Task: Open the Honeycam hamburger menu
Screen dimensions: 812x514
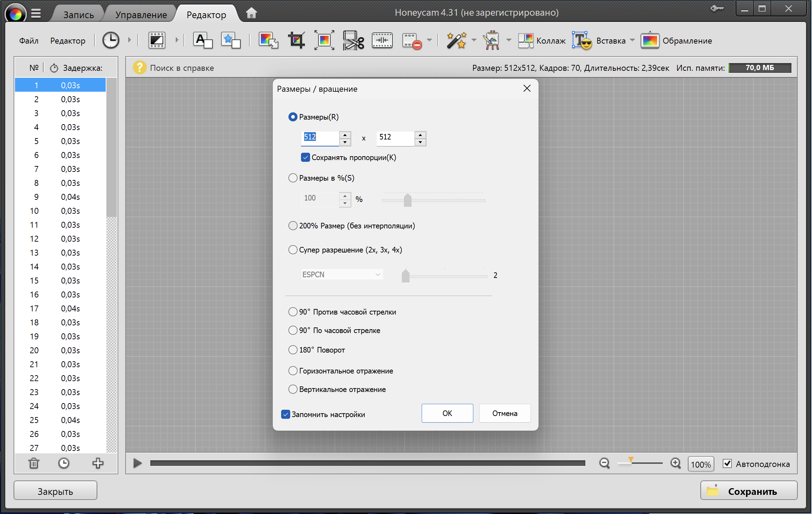Action: (36, 14)
